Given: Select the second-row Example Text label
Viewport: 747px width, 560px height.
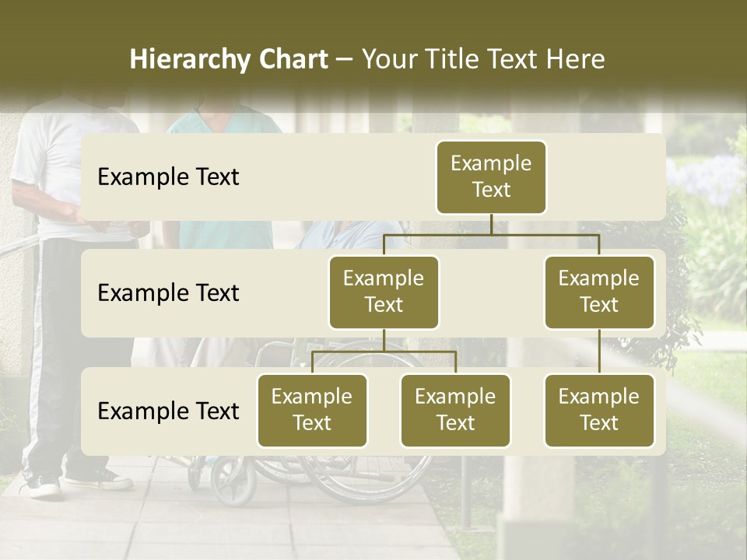Looking at the screenshot, I should 167,292.
